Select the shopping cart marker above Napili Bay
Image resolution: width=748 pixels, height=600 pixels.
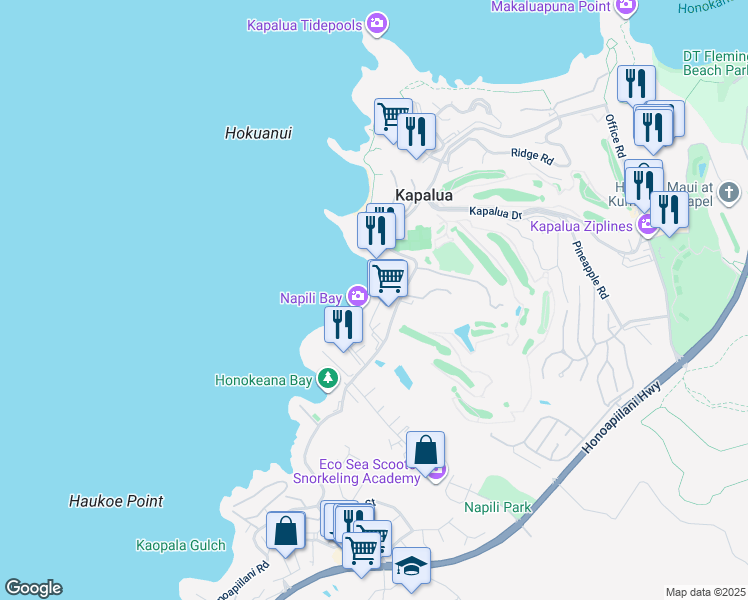(x=388, y=281)
